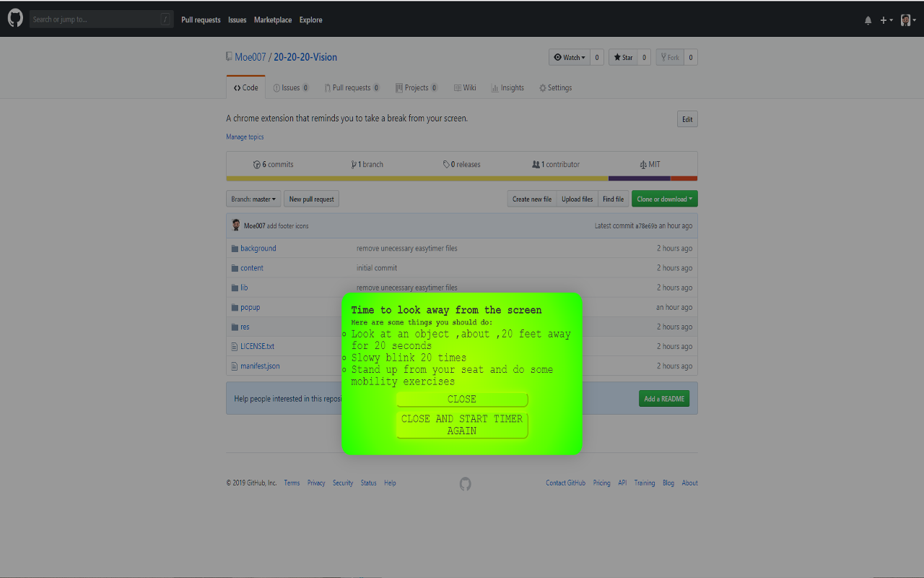Click the GitHub Octocat logo in header
Image resolution: width=924 pixels, height=578 pixels.
(15, 19)
